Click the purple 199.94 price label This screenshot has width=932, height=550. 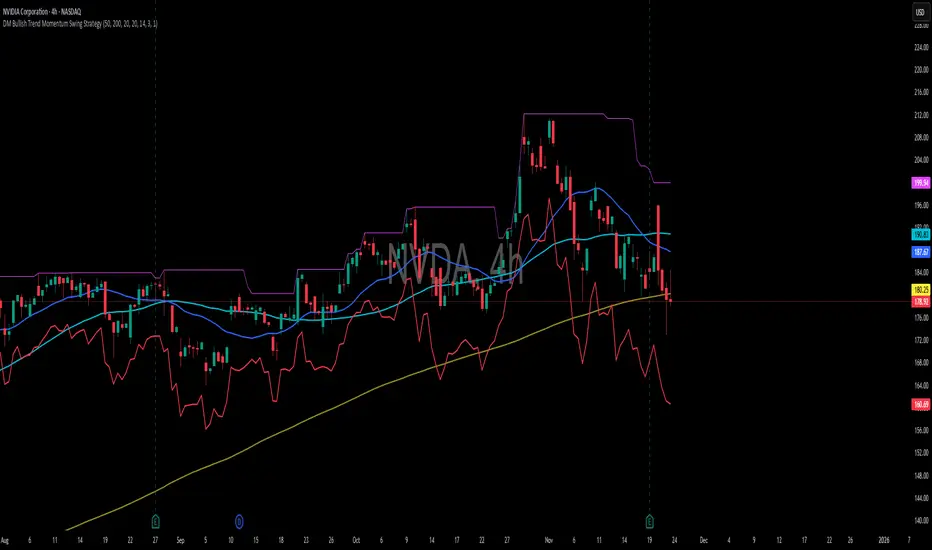coord(921,183)
